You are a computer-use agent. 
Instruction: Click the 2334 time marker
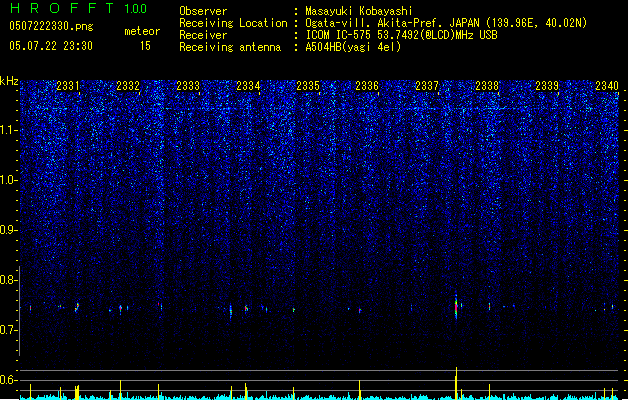(248, 85)
